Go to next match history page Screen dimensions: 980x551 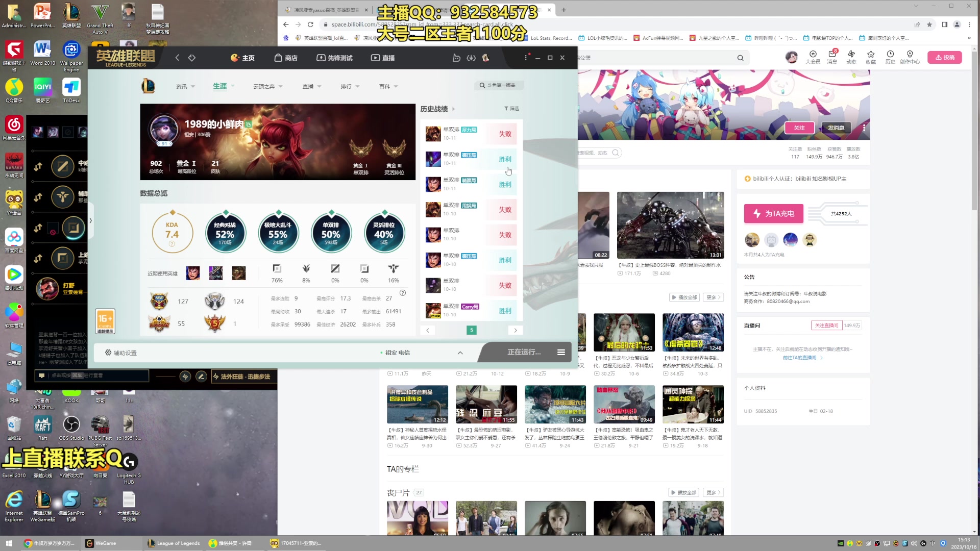coord(516,330)
